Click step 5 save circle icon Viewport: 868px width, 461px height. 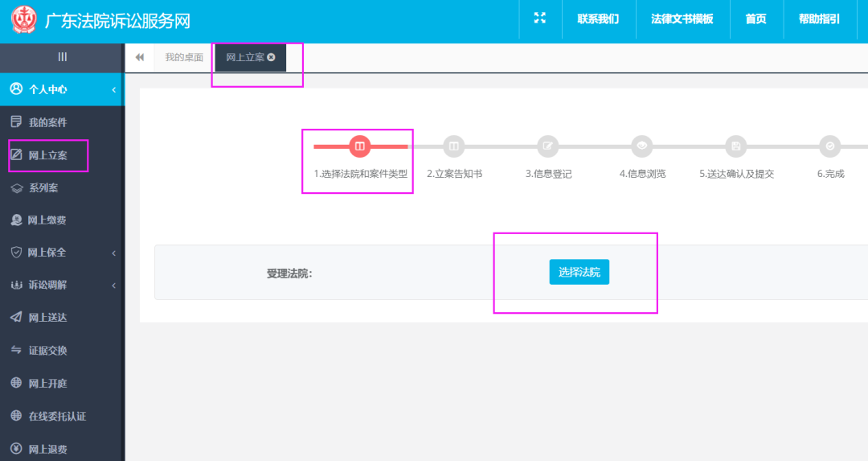[x=736, y=146]
